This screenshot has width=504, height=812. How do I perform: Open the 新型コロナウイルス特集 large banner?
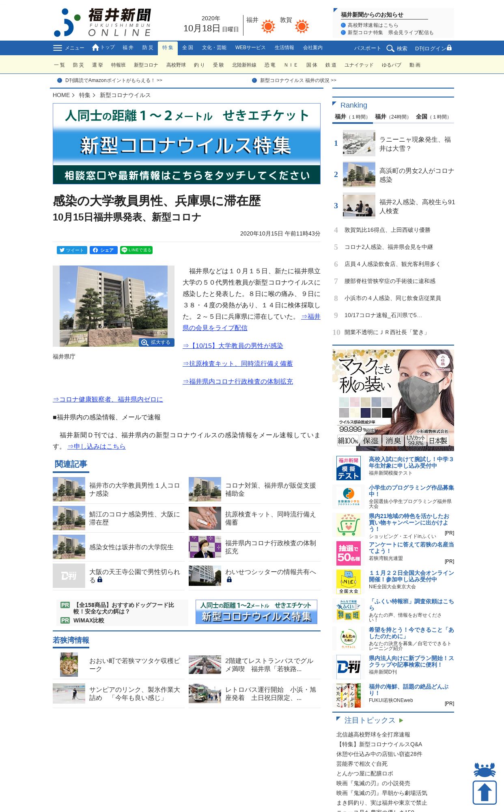[x=187, y=144]
